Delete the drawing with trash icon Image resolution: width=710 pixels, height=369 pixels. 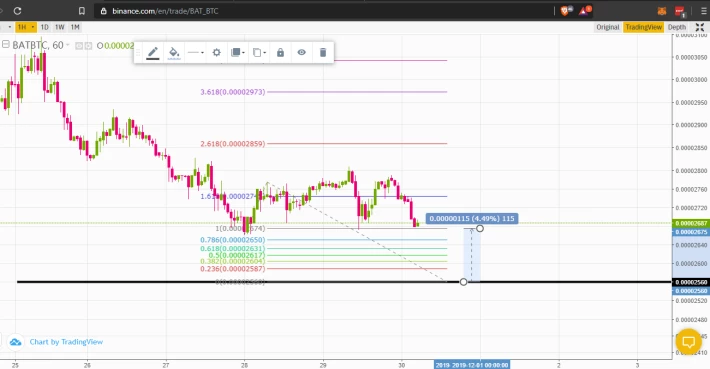(323, 53)
